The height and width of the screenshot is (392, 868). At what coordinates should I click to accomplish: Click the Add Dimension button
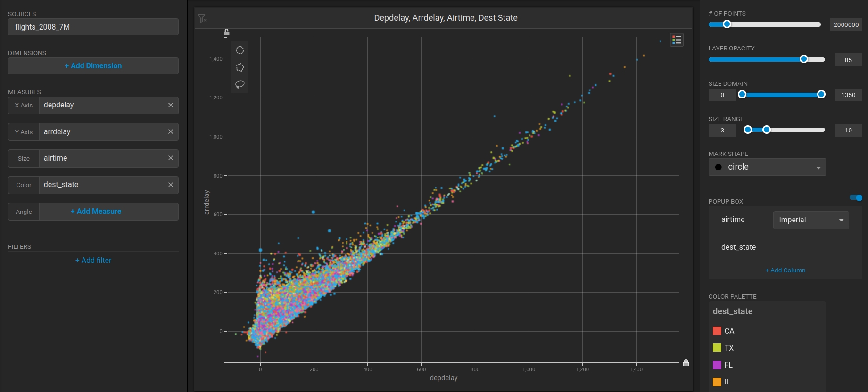tap(93, 66)
